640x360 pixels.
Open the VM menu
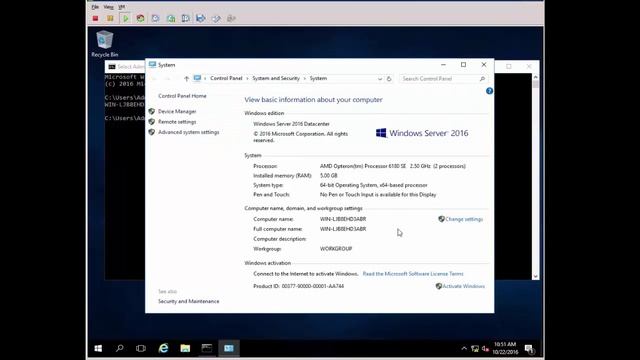click(122, 7)
